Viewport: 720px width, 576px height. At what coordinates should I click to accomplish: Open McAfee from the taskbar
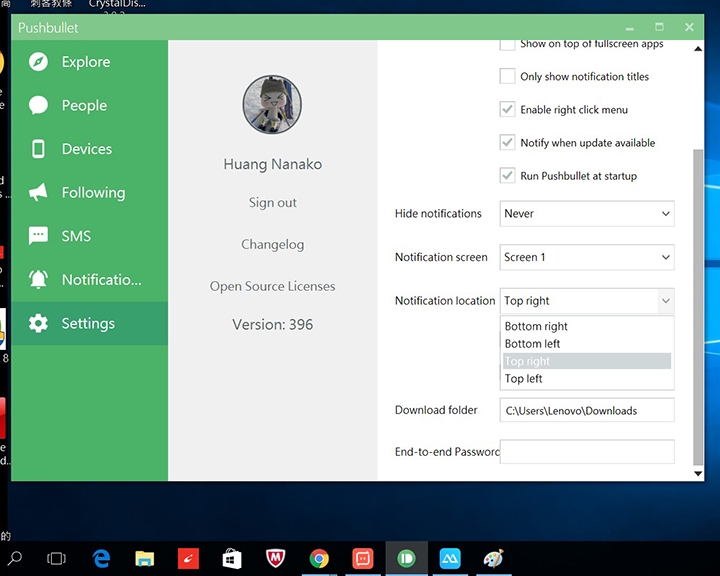(x=276, y=559)
